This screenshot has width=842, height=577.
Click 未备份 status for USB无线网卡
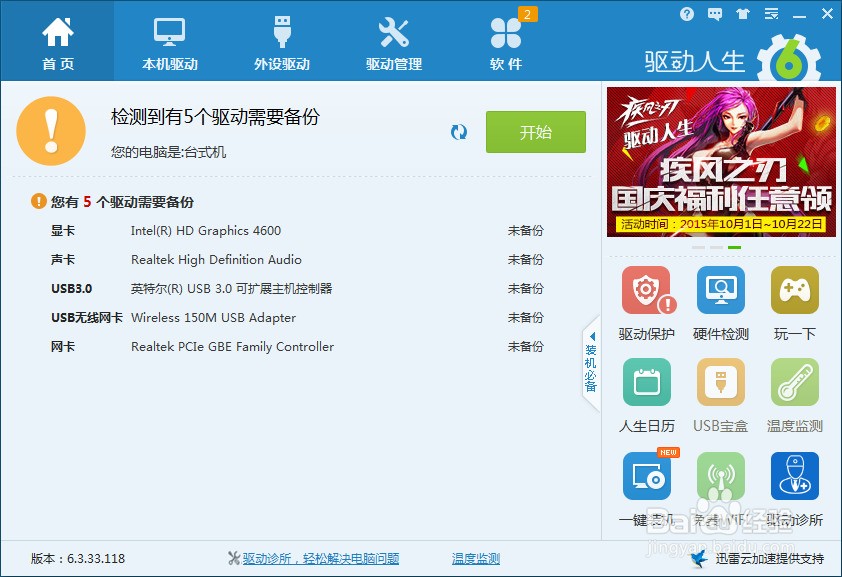coord(526,318)
